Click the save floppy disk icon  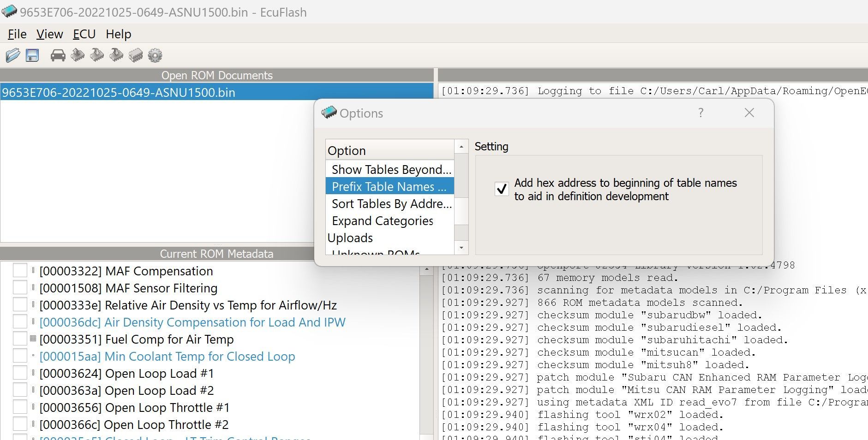click(32, 56)
